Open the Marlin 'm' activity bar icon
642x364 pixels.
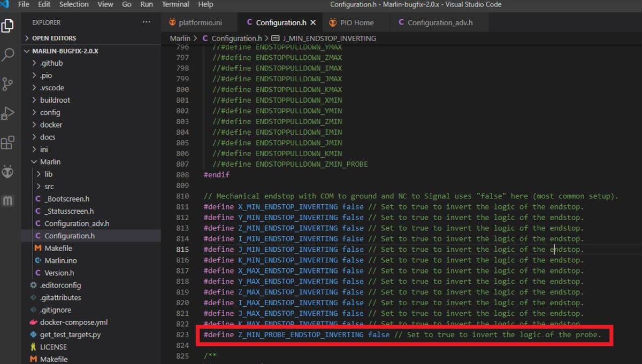(7, 201)
